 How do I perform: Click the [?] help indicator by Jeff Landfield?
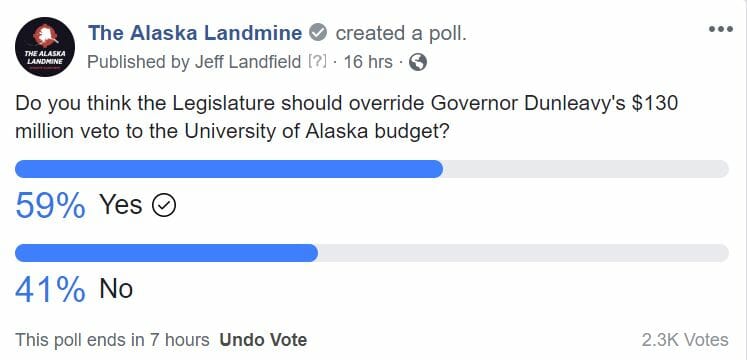click(x=318, y=62)
